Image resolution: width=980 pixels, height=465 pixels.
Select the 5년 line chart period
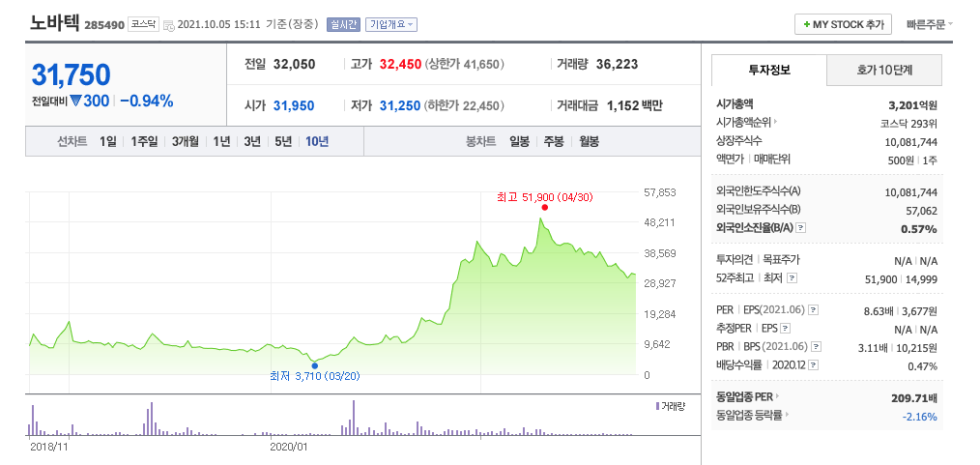[x=283, y=142]
